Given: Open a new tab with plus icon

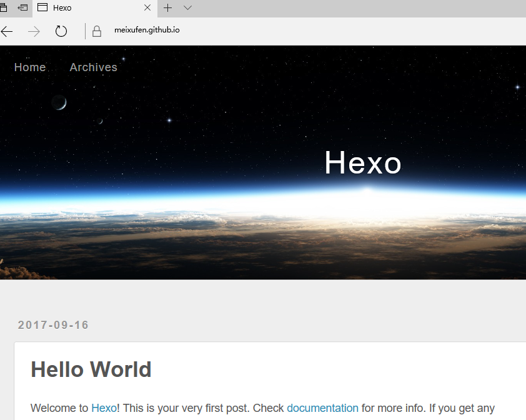Looking at the screenshot, I should (167, 7).
